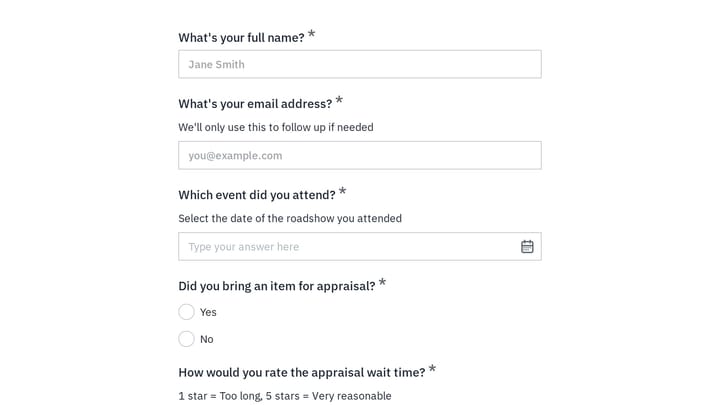Viewport: 720px width, 405px height.
Task: Click the email follow-up helper text
Action: coord(276,127)
